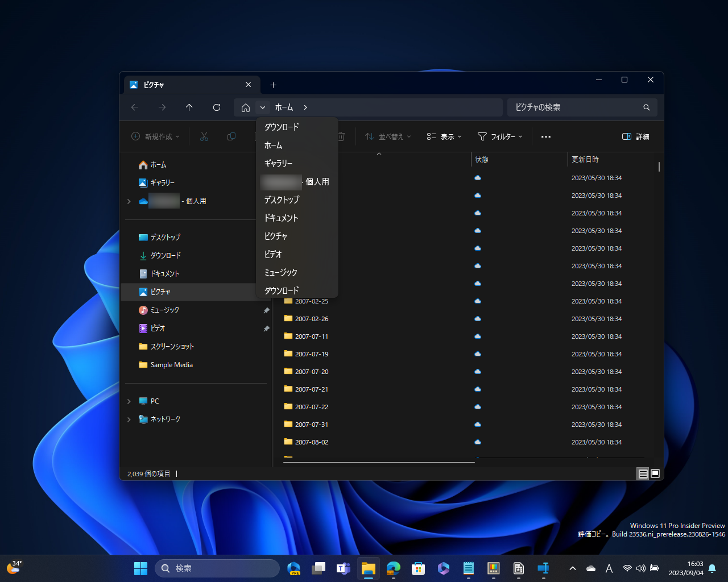Open the 2007-02-25 folder
This screenshot has width=728, height=582.
point(312,301)
